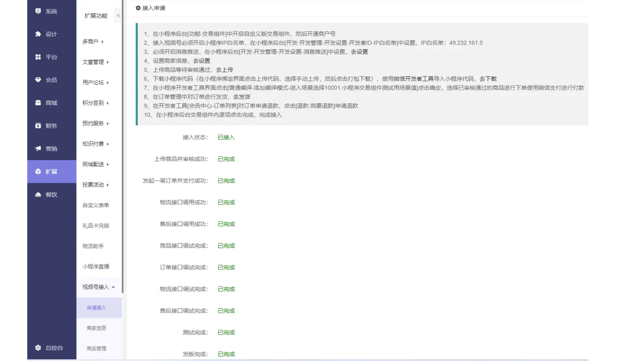Click the 扩展 cube icon
Screen dimensions: 626x364
tap(38, 171)
